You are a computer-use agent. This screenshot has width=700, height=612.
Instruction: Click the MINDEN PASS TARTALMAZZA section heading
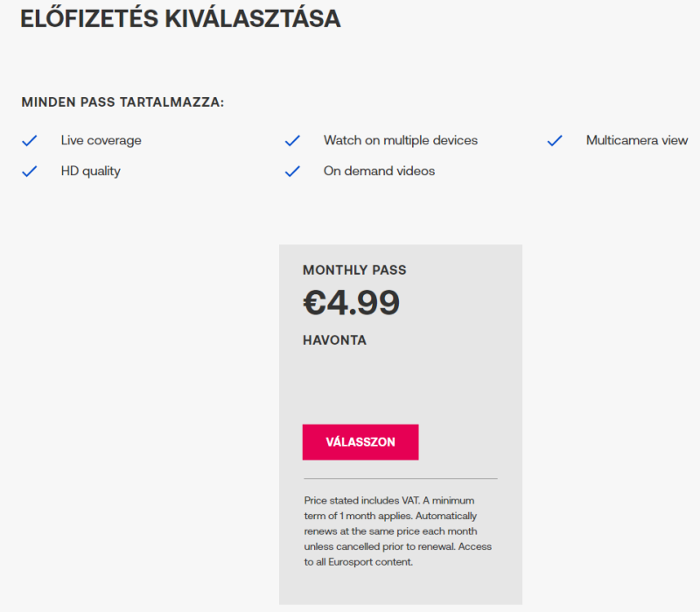(x=122, y=102)
